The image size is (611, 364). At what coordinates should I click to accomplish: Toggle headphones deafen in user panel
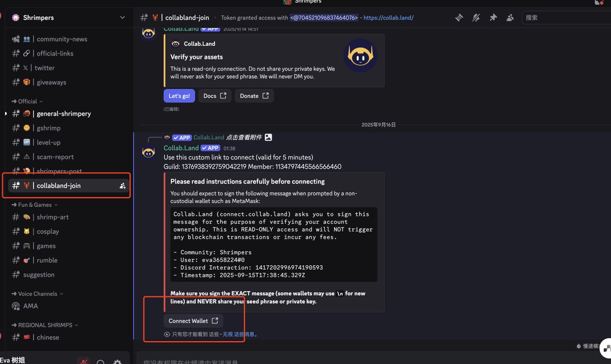click(x=100, y=362)
